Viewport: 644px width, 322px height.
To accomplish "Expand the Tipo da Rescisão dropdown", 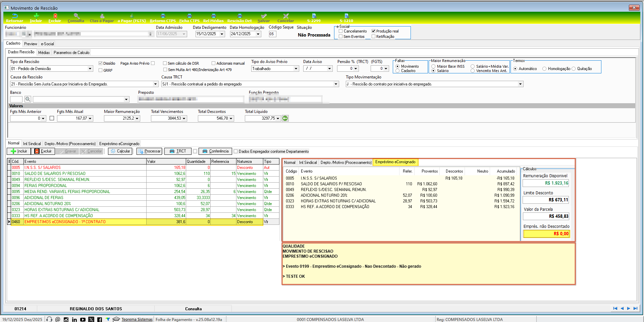I will point(90,69).
